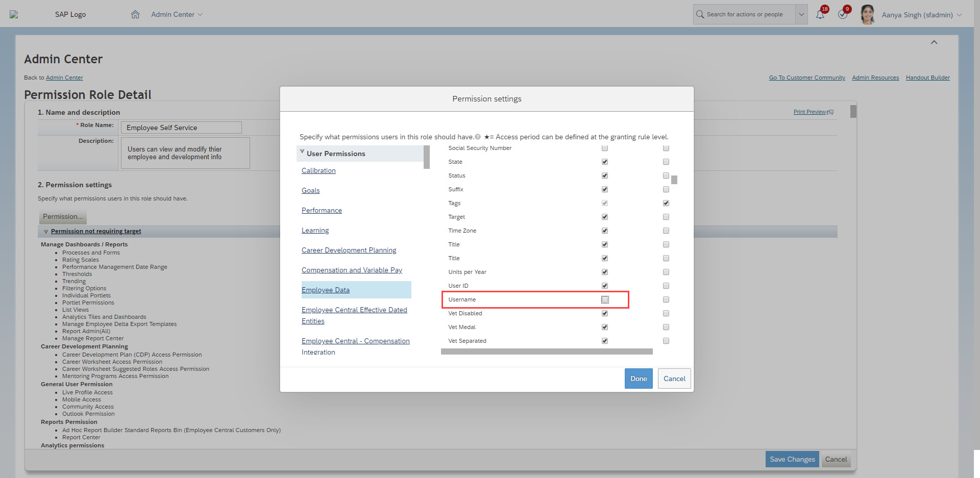The image size is (980, 478).
Task: Click the permission list vertical scrollbar thumb
Action: (674, 180)
